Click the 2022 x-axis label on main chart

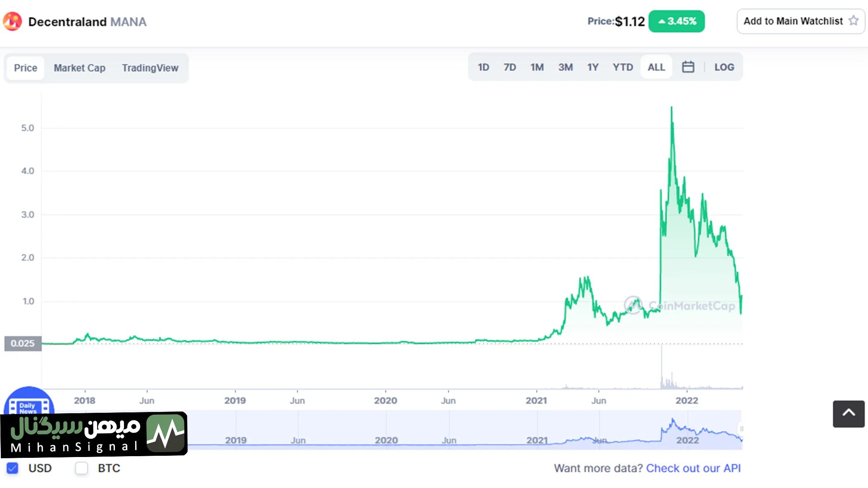[687, 400]
